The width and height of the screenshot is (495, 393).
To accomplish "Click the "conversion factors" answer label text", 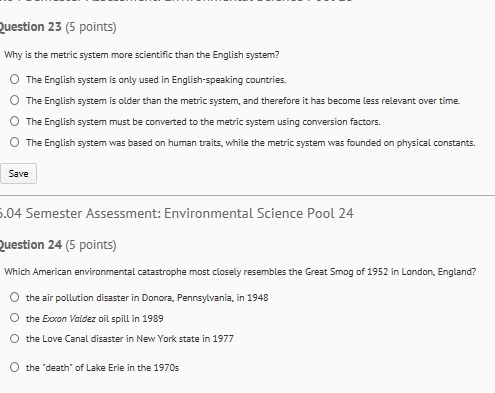I will 203,122.
